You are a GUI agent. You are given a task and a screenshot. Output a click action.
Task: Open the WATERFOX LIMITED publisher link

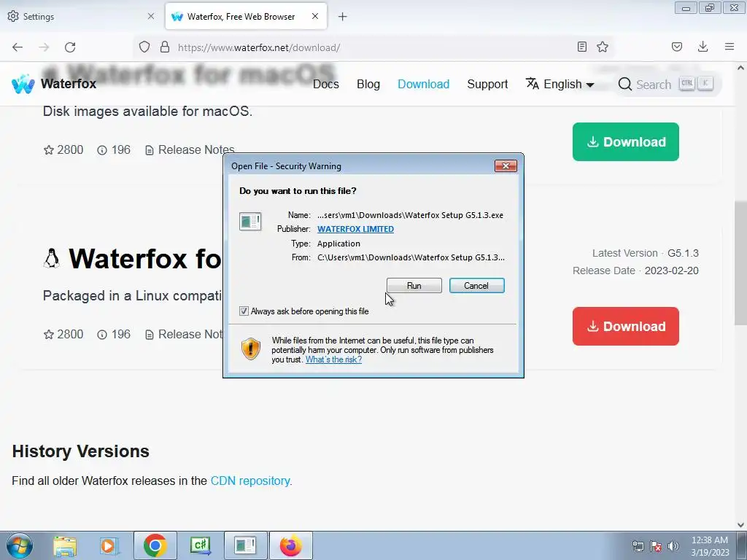[x=355, y=229]
